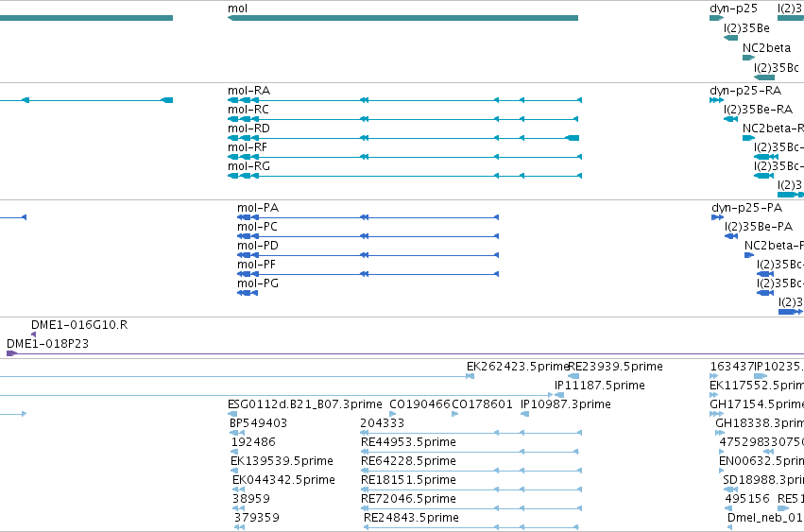Viewport: 804px width, 532px height.
Task: Select the RE64228.5prime EST label
Action: [409, 461]
